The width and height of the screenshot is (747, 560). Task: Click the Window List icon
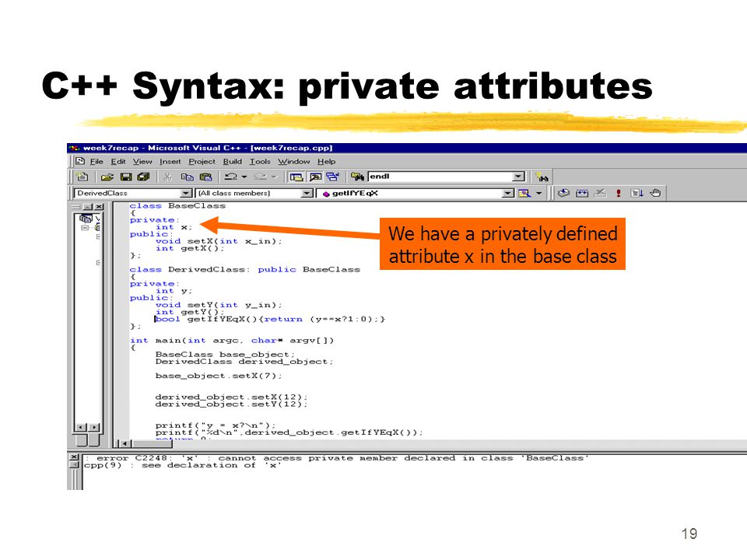(332, 177)
